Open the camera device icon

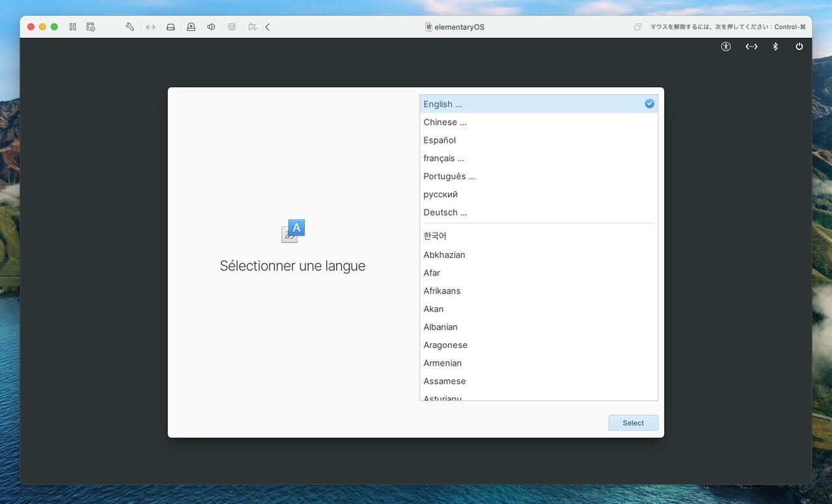191,27
